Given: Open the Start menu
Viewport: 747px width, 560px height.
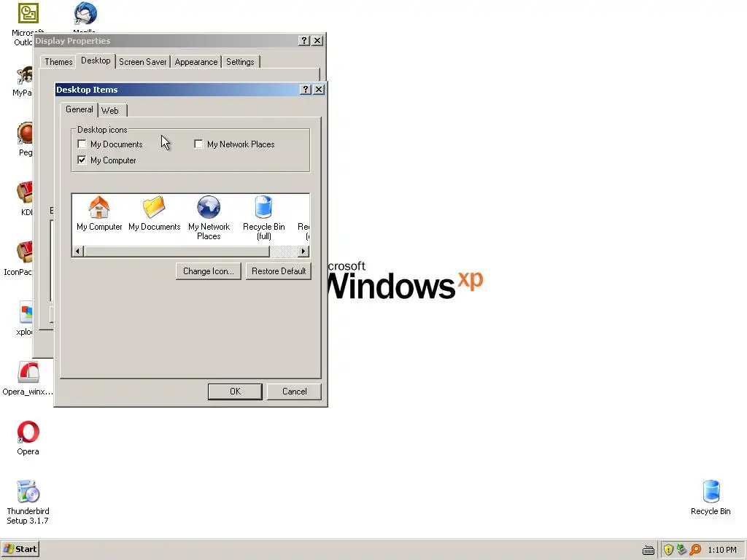Looking at the screenshot, I should 20,549.
